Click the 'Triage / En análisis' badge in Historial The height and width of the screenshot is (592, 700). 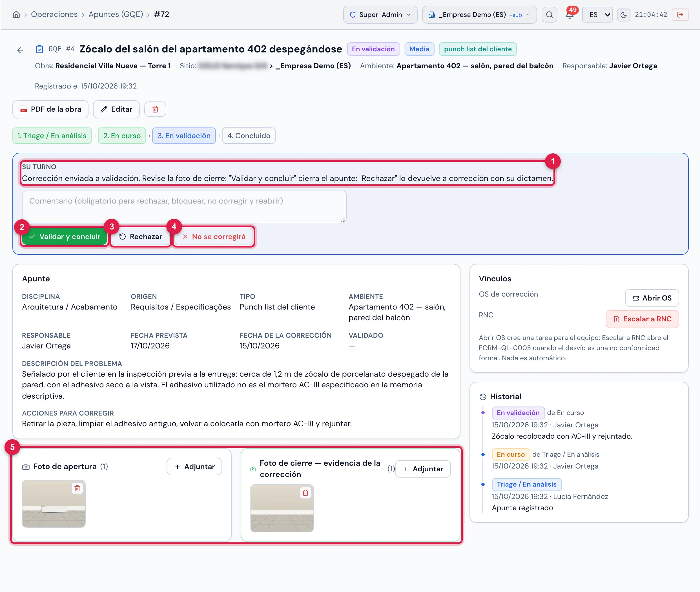point(526,484)
